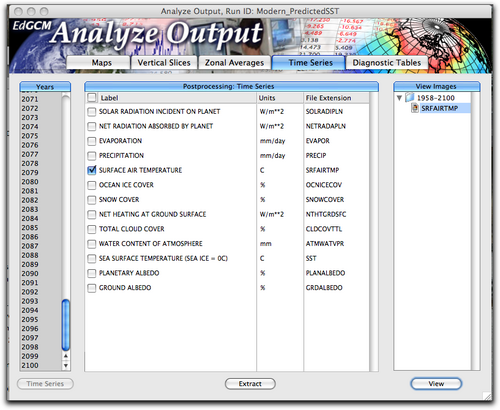Select the Time Series tab
Image resolution: width=500 pixels, height=410 pixels.
(308, 63)
